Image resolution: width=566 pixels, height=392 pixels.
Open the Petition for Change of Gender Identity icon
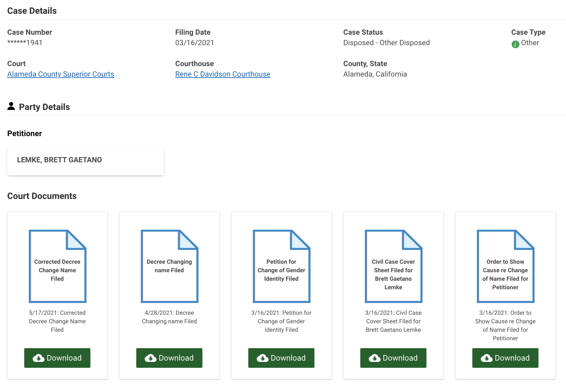[281, 266]
